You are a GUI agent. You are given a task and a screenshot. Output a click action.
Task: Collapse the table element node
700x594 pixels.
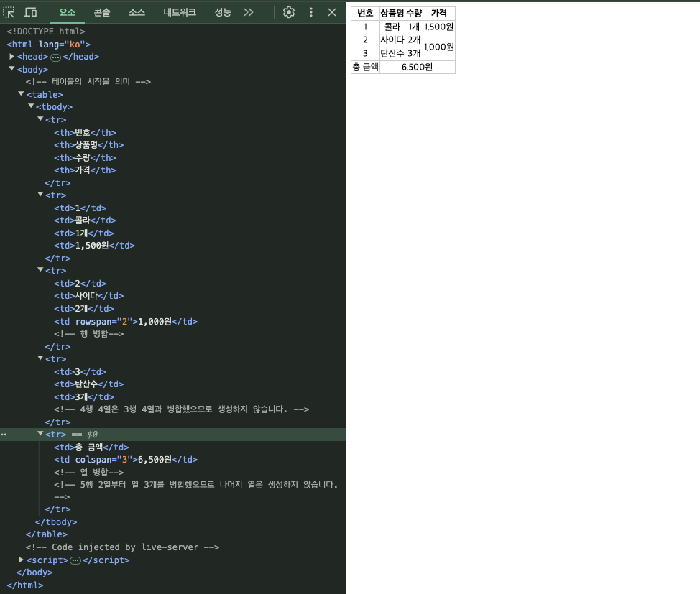coord(21,93)
